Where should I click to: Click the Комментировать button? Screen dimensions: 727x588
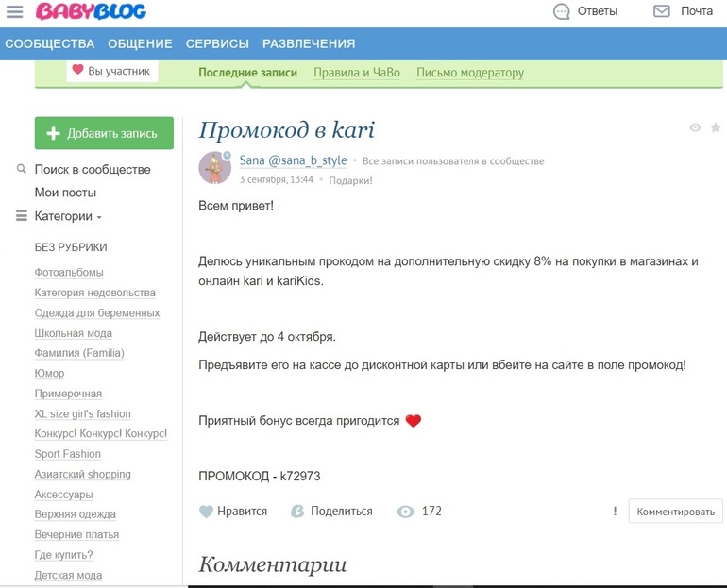click(x=675, y=512)
